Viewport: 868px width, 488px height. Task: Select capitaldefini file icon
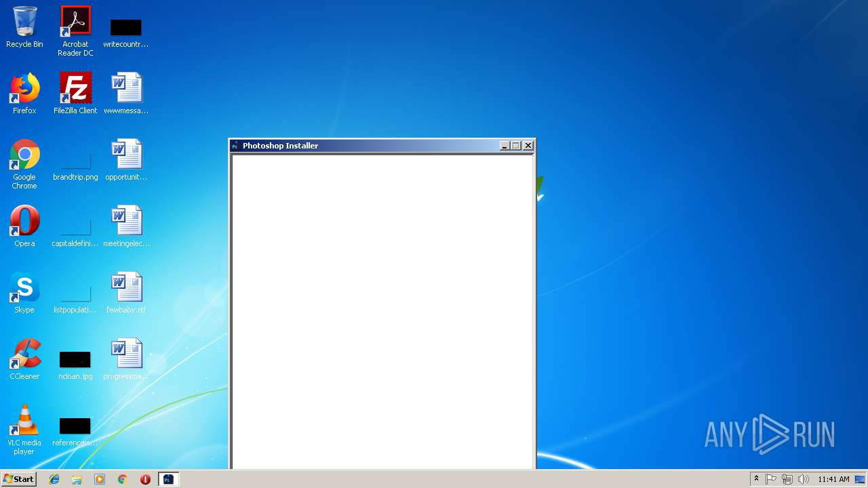tap(75, 232)
